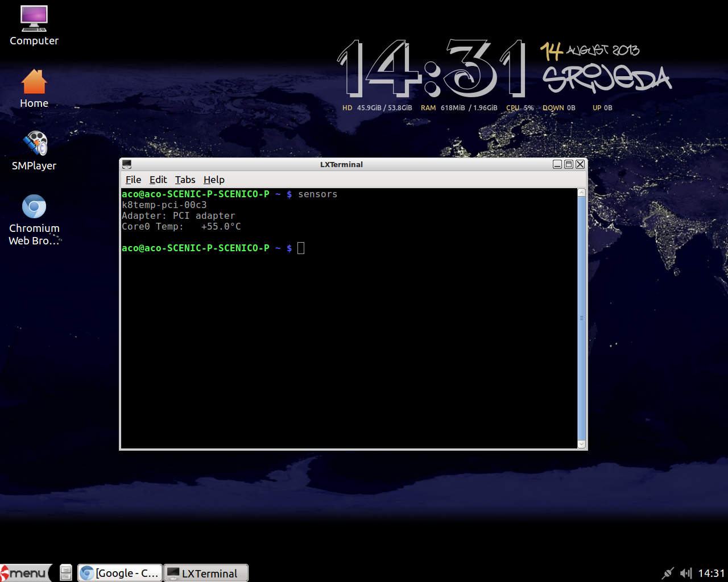Screen dimensions: 728x582
Task: Launch SMPlayer from the desktop
Action: (35, 144)
